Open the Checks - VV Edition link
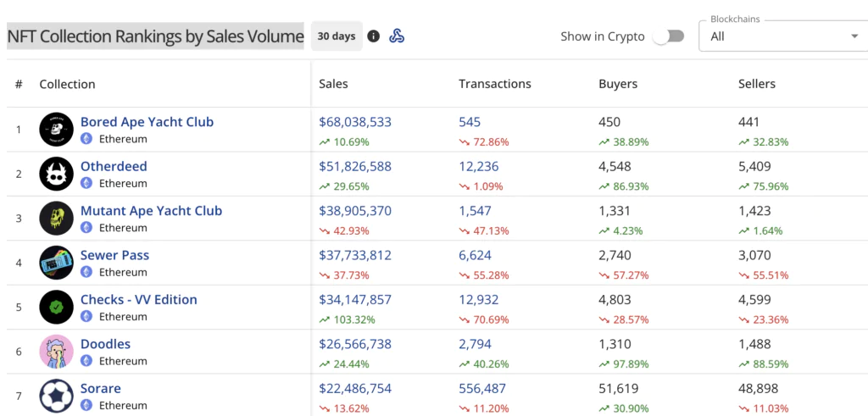 coord(139,299)
